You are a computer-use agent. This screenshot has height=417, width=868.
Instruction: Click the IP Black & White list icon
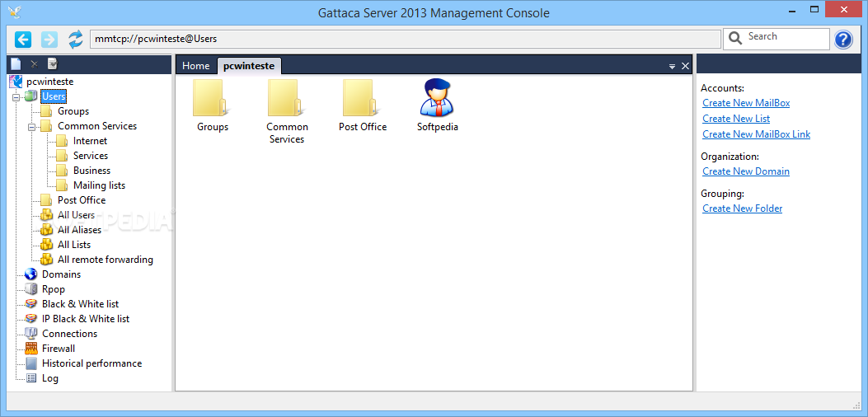[x=31, y=319]
